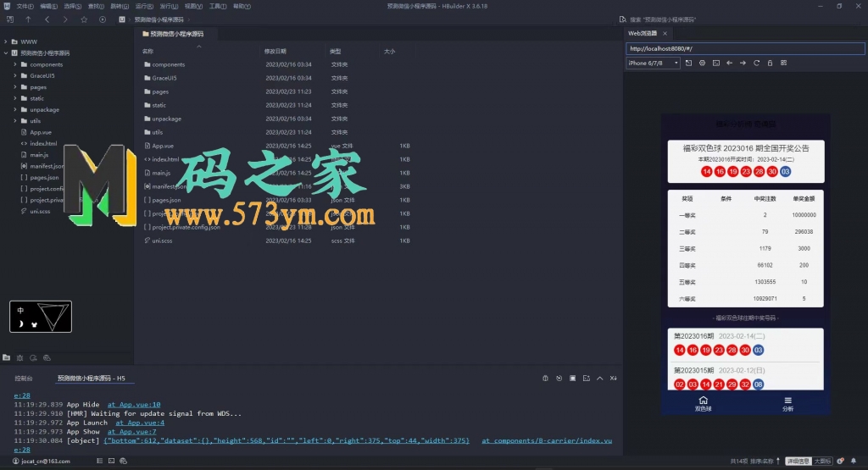
Task: Select uni.scss in the file list
Action: tap(162, 241)
